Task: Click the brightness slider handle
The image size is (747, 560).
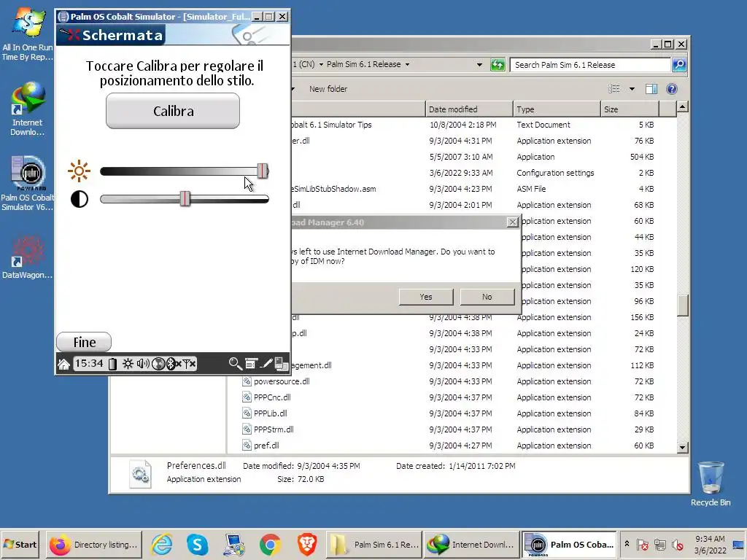Action: pyautogui.click(x=263, y=171)
